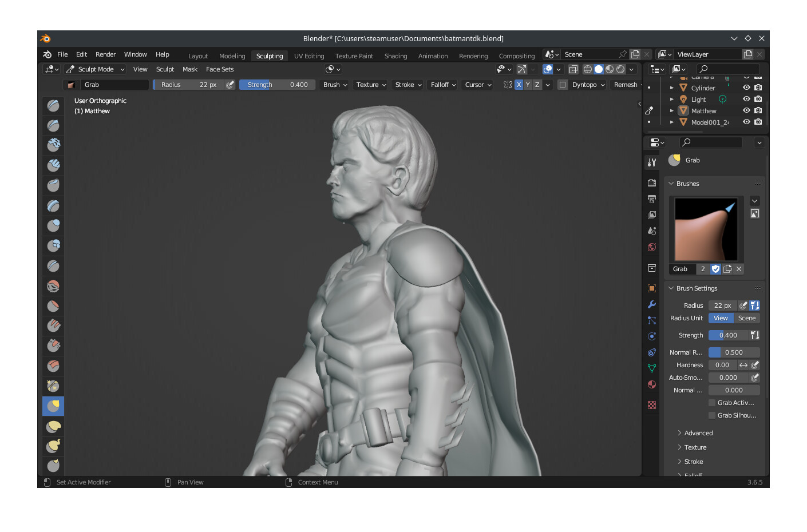Switch to the Shading workspace tab
Image resolution: width=807 pixels, height=532 pixels.
[x=395, y=56]
